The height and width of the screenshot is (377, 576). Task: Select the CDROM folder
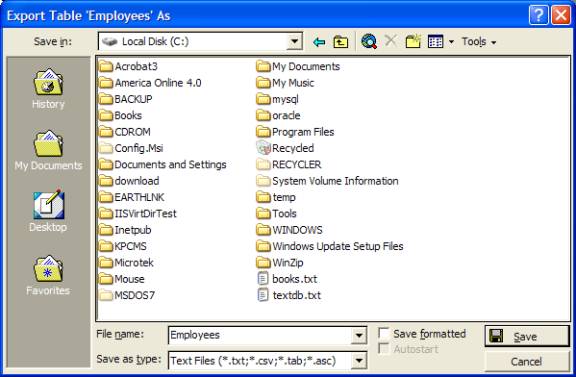point(125,132)
